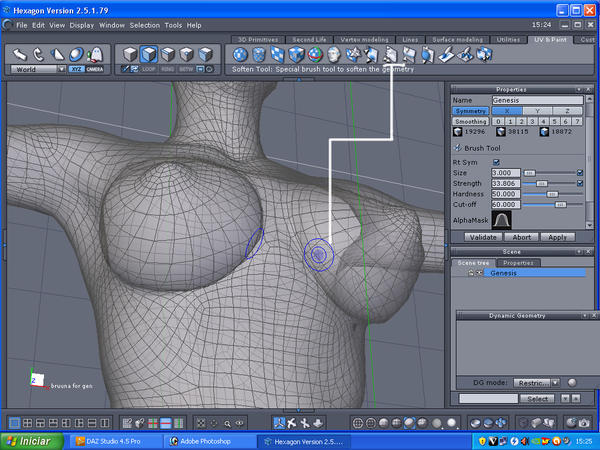The width and height of the screenshot is (600, 450).
Task: Select the Soften brush tool icon
Action: (x=393, y=54)
